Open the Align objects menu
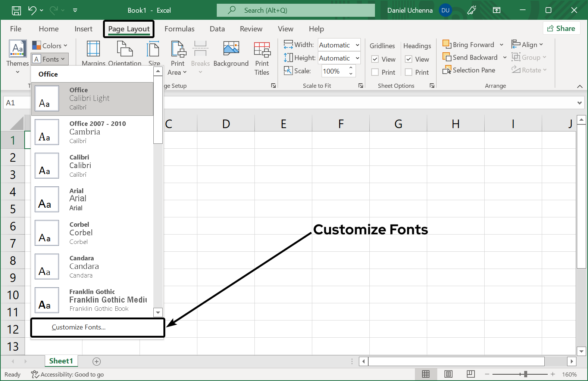Screen dimensions: 588x381 pyautogui.click(x=527, y=44)
